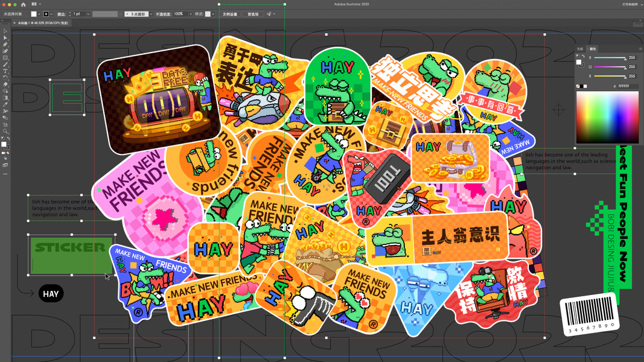The image size is (644, 362).
Task: Select the barcode sticker on canvas
Action: click(x=589, y=314)
